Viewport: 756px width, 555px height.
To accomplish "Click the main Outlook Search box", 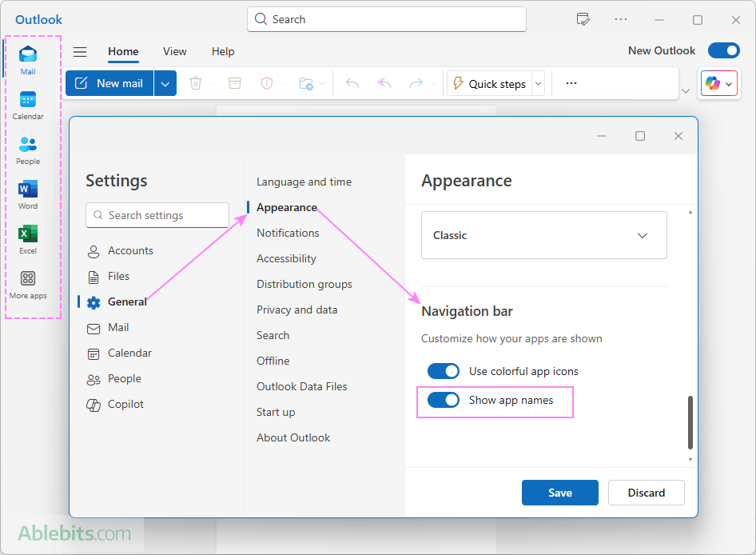I will point(387,19).
